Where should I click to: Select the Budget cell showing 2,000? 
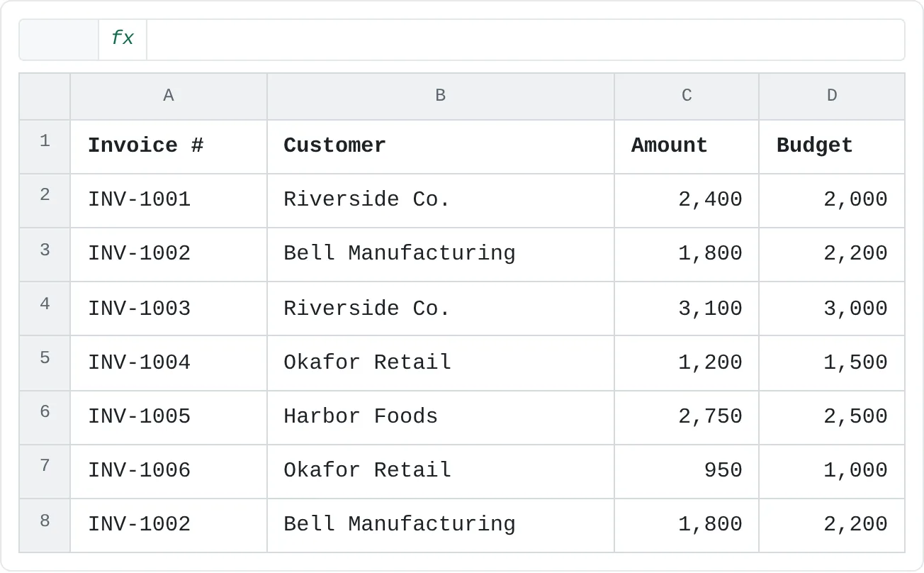[x=832, y=201]
